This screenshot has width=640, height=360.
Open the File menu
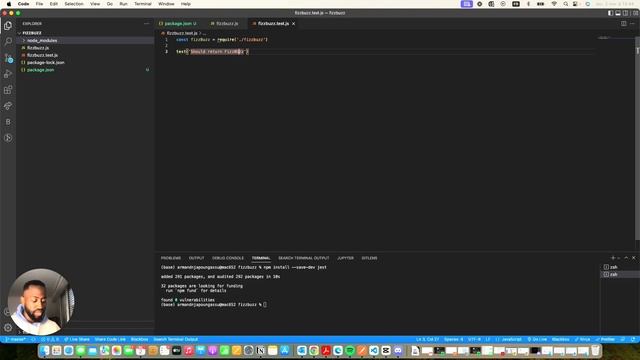tap(39, 4)
